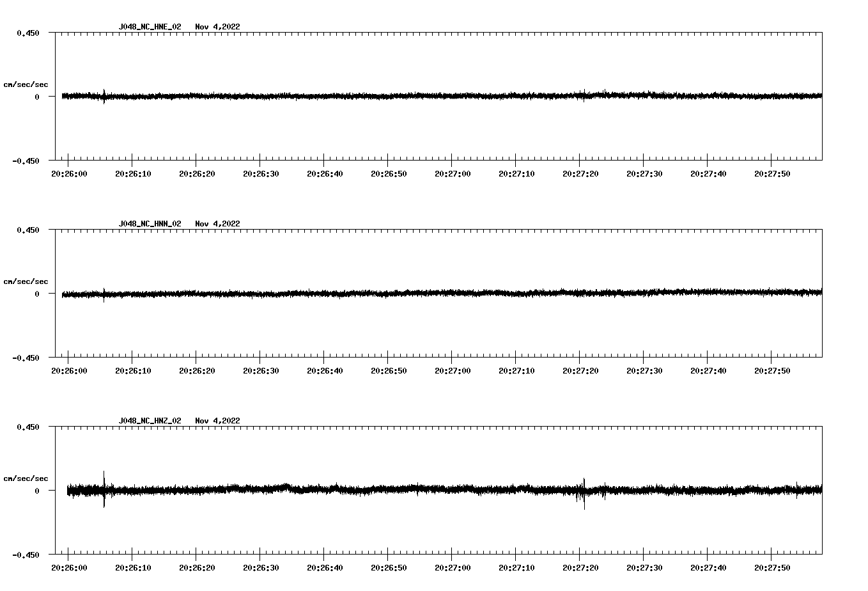
Task: Click the 0.450 axis label on HNZ plot
Action: click(28, 427)
